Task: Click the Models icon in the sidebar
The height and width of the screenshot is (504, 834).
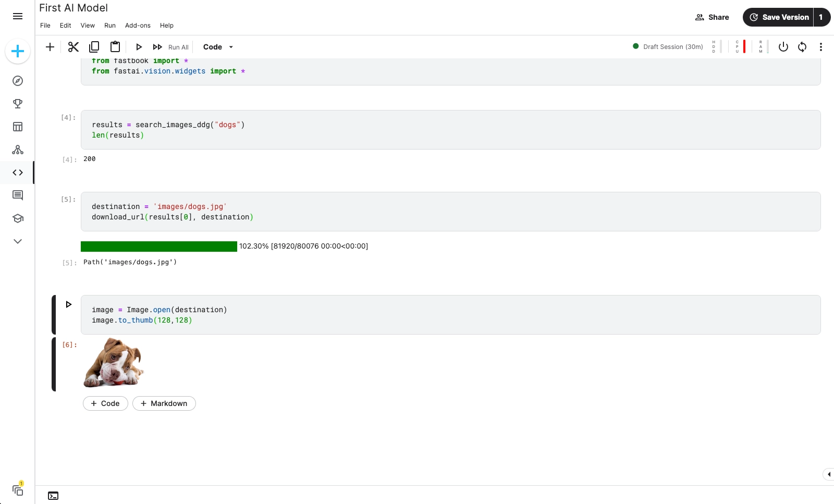Action: (18, 150)
